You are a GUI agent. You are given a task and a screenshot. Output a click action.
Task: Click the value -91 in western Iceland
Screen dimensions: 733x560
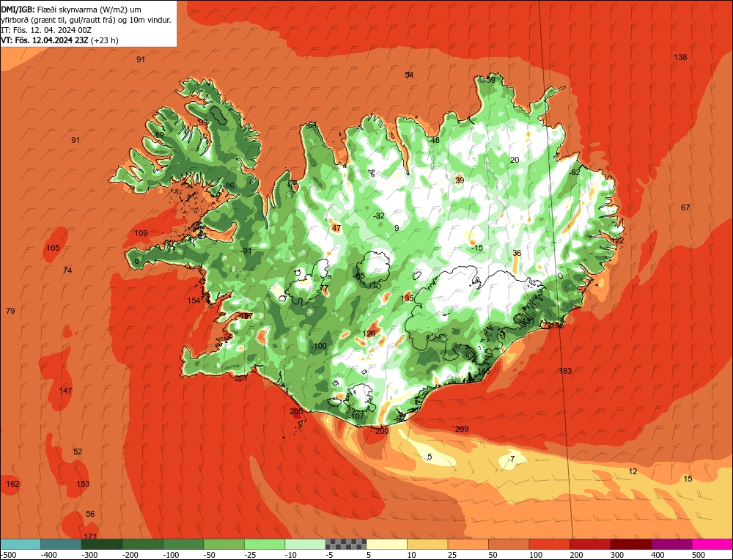tap(246, 251)
